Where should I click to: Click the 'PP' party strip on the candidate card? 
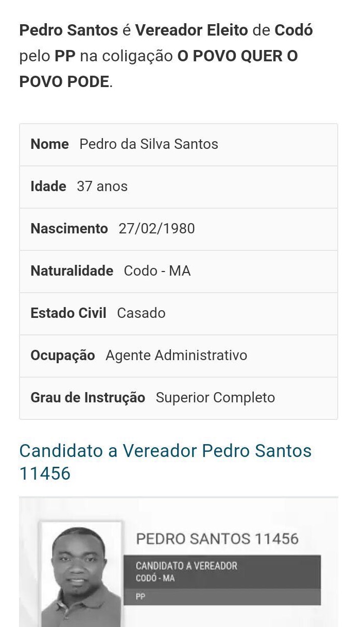pos(221,597)
